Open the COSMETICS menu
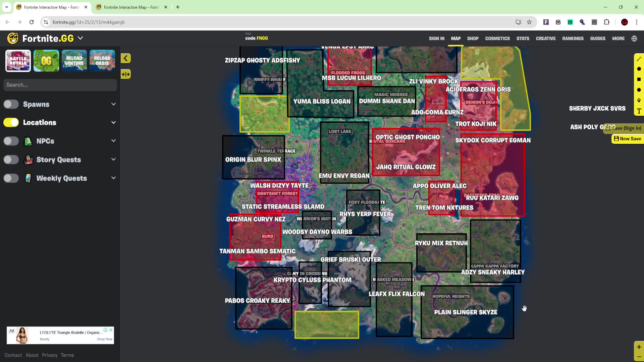Image resolution: width=644 pixels, height=362 pixels. pos(497,39)
